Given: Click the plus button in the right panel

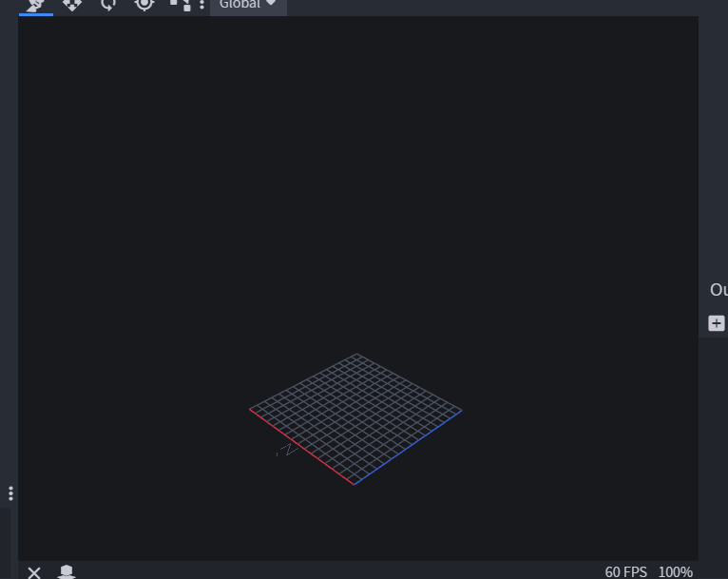Looking at the screenshot, I should coord(717,323).
